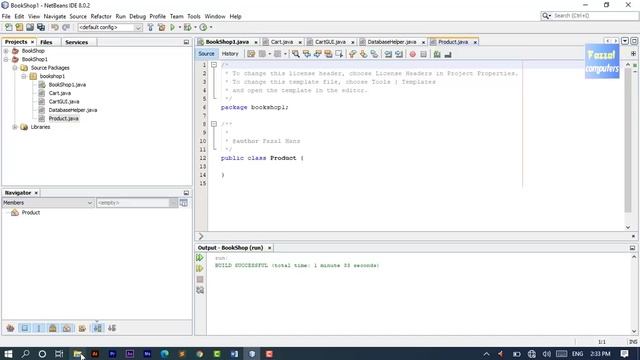Click the Re-run with different parameters icon

coord(200,269)
